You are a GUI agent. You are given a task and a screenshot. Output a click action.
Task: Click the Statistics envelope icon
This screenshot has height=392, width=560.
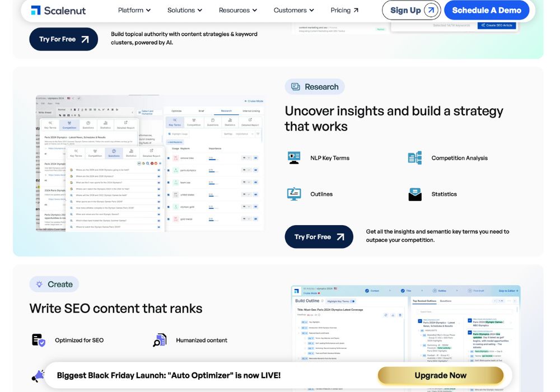pos(414,194)
